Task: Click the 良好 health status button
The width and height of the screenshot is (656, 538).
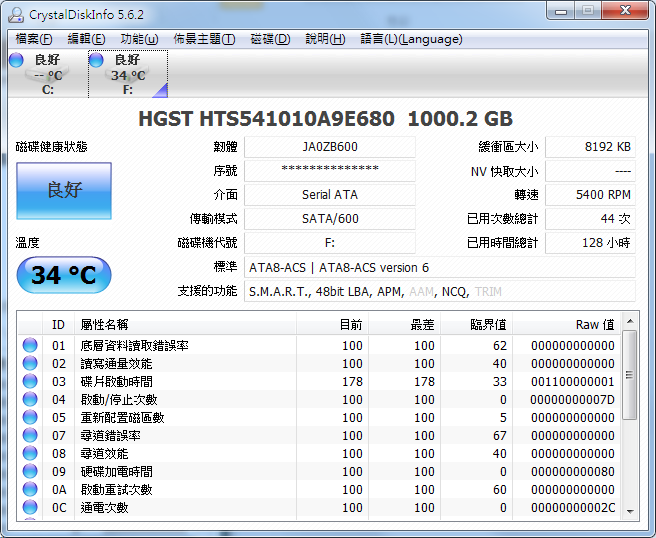Action: point(64,190)
